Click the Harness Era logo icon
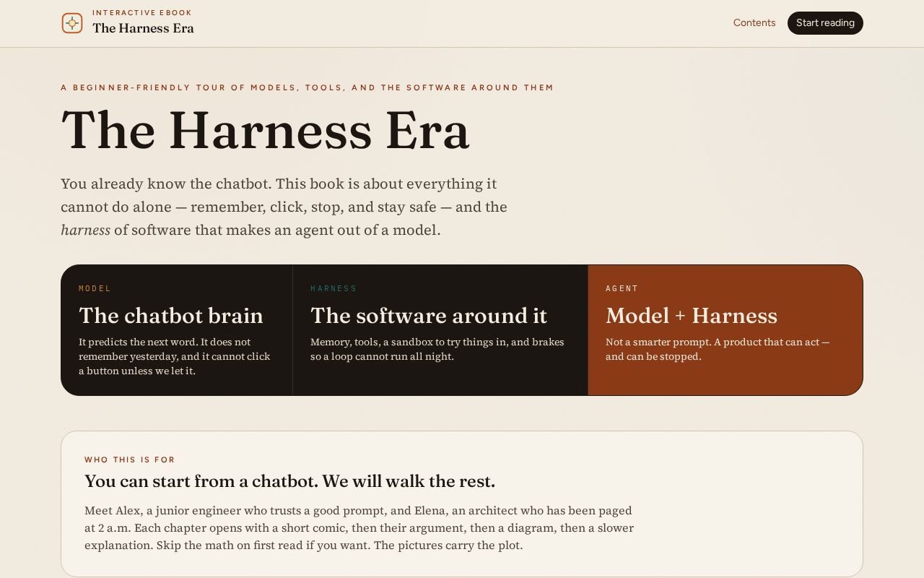Viewport: 924px width, 578px height. (x=72, y=23)
